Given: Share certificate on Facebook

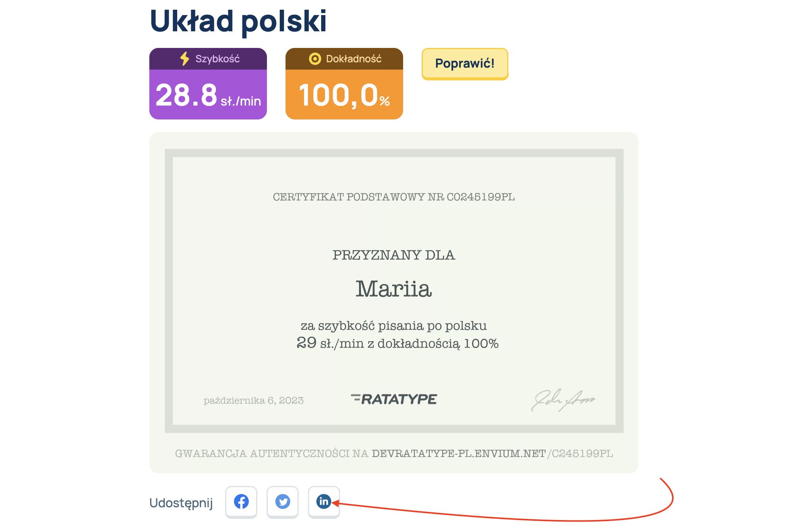Looking at the screenshot, I should pyautogui.click(x=241, y=502).
